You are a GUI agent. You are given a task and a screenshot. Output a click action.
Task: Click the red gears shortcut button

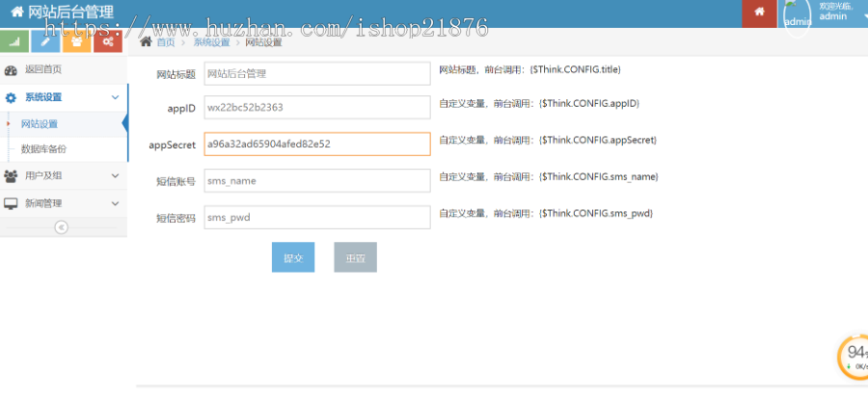(107, 40)
